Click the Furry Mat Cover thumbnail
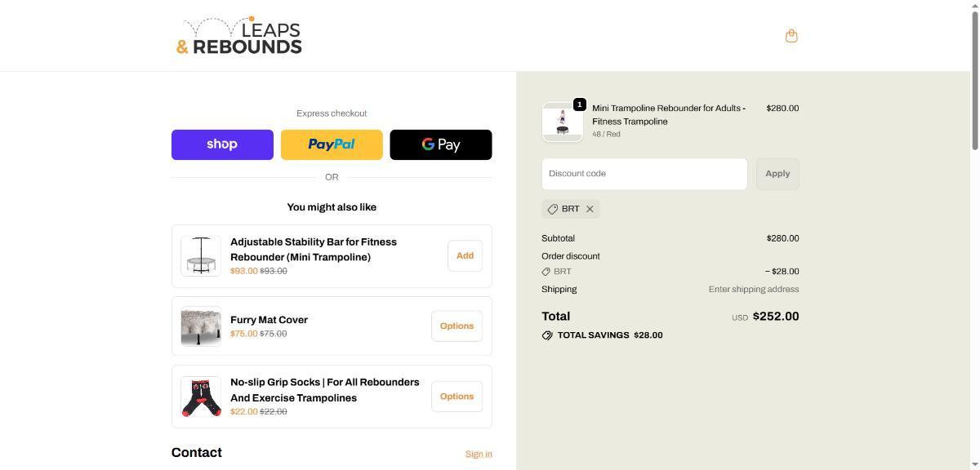980x470 pixels. click(201, 326)
